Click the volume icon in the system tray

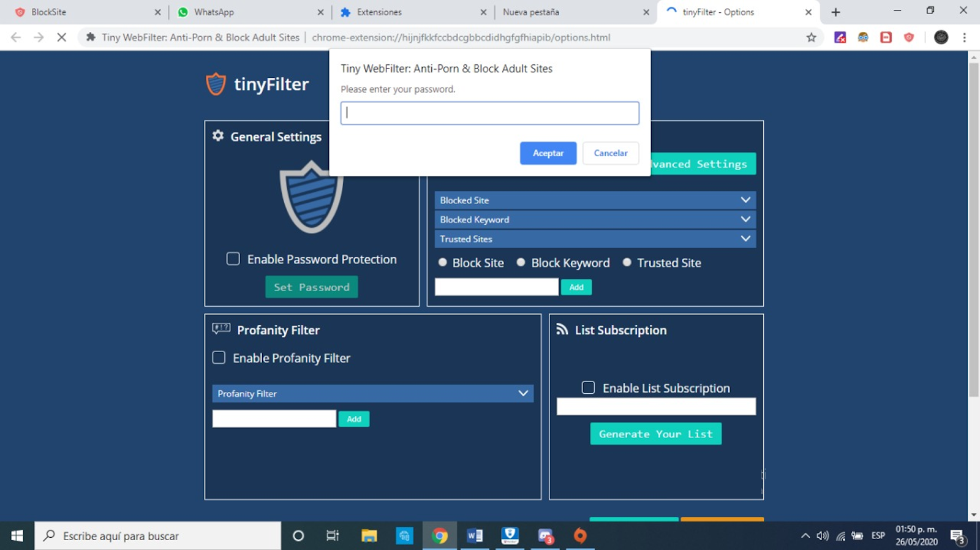tap(823, 536)
